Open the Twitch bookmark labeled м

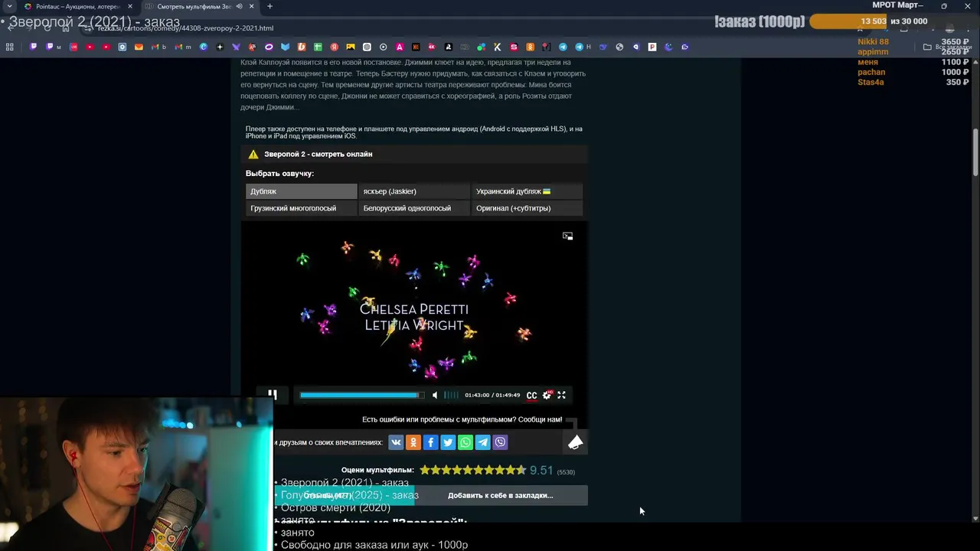(53, 47)
